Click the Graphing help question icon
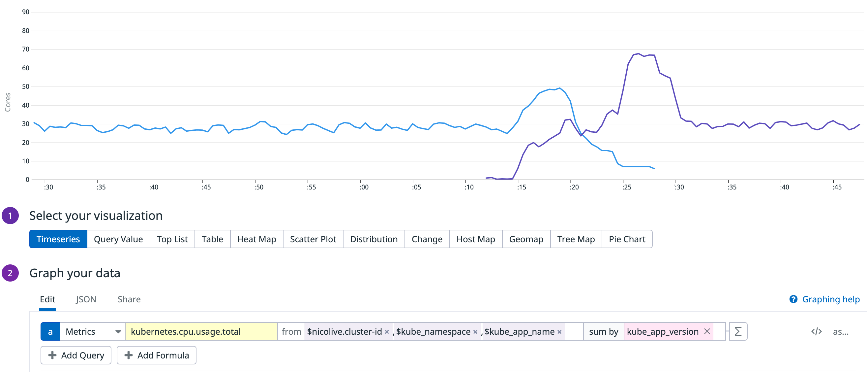Image resolution: width=868 pixels, height=372 pixels. 793,299
